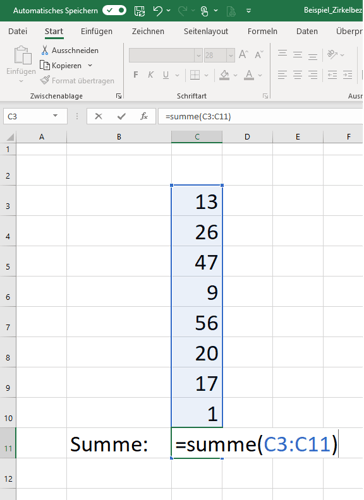364x500 pixels.
Task: Expand underline style dropdown arrow
Action: tap(177, 75)
